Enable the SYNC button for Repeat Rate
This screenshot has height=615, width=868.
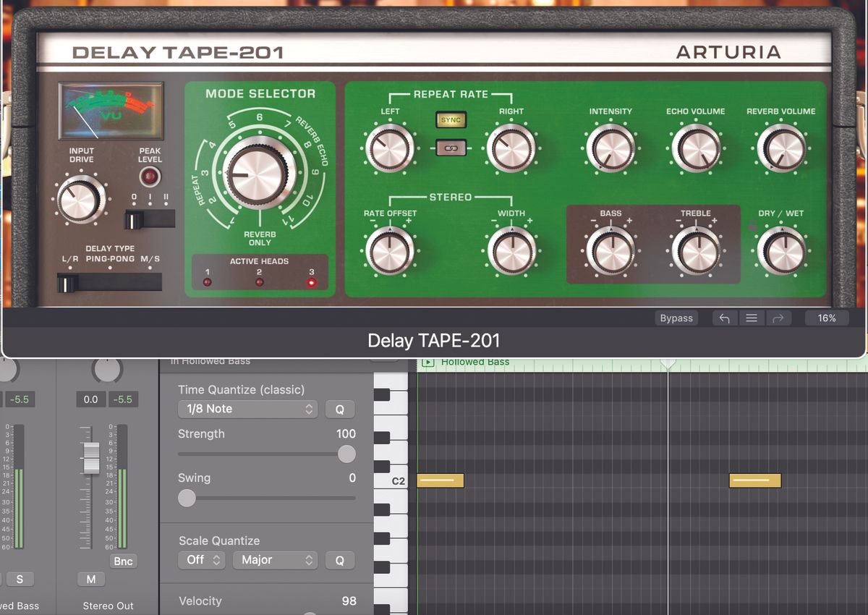pyautogui.click(x=450, y=120)
